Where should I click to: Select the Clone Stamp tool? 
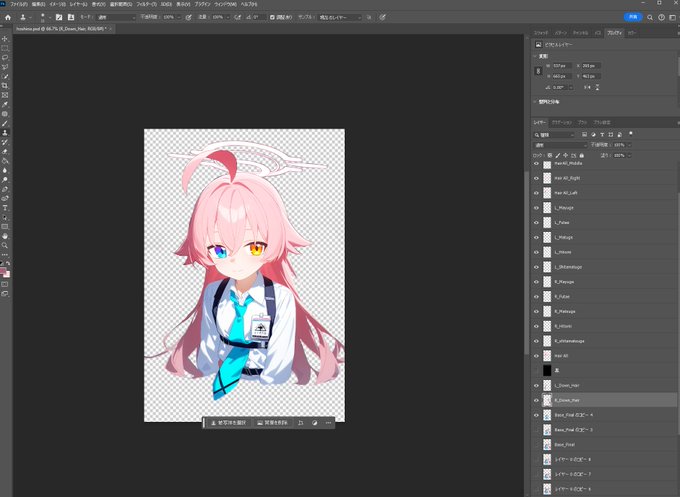pos(5,133)
